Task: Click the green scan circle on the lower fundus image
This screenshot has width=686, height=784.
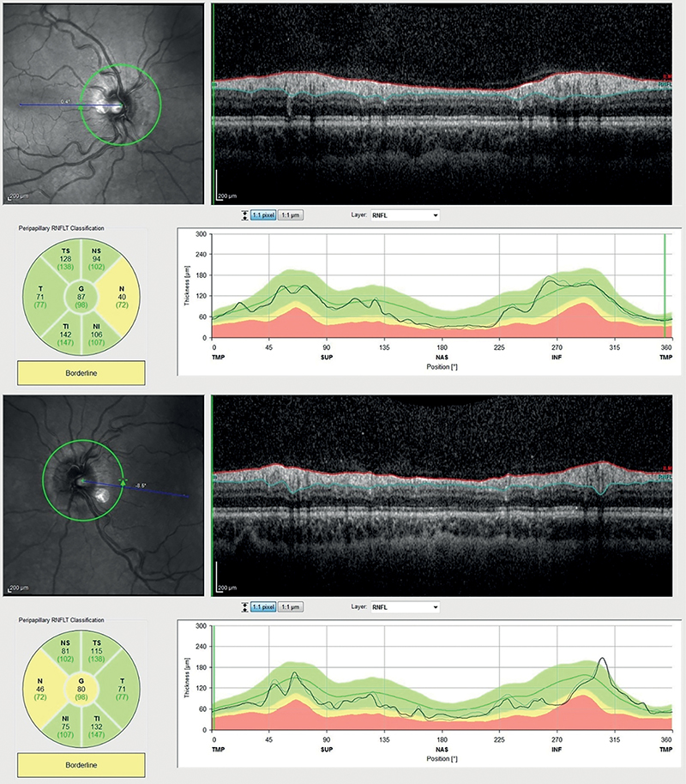Action: click(83, 444)
